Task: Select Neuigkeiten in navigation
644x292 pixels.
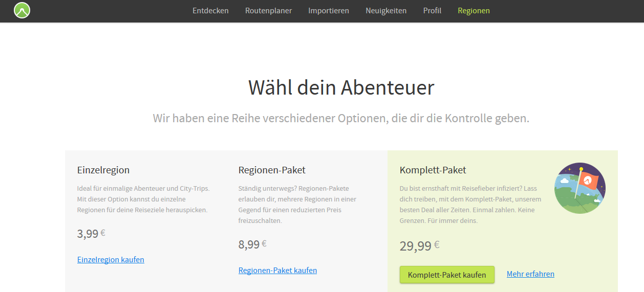Action: point(386,10)
